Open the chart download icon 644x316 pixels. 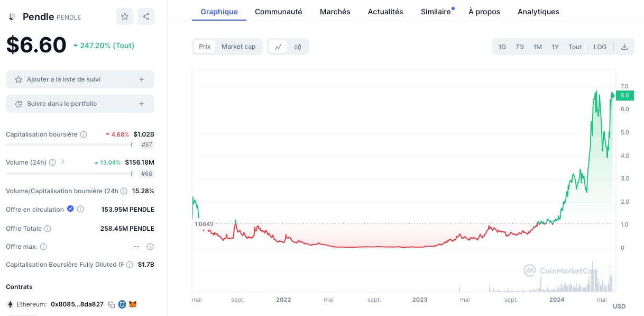pyautogui.click(x=624, y=47)
